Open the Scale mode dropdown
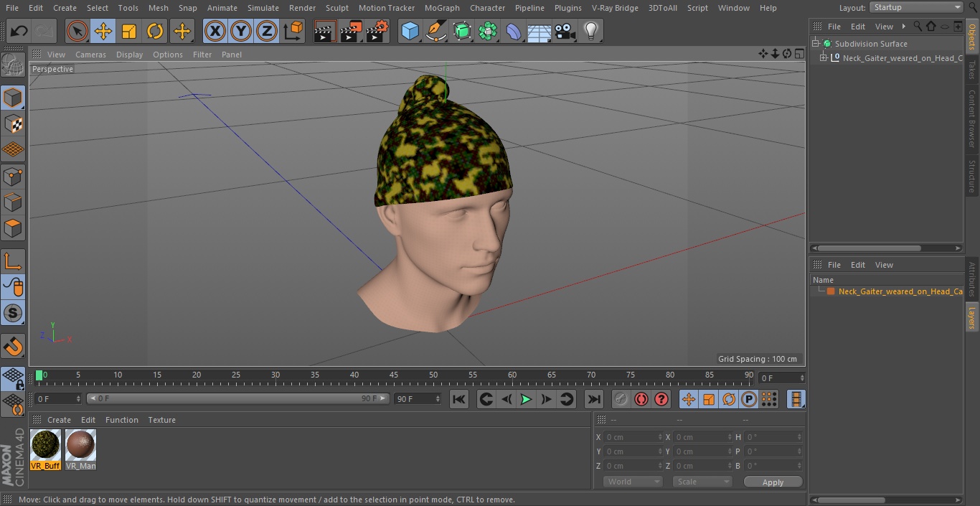 pyautogui.click(x=702, y=482)
